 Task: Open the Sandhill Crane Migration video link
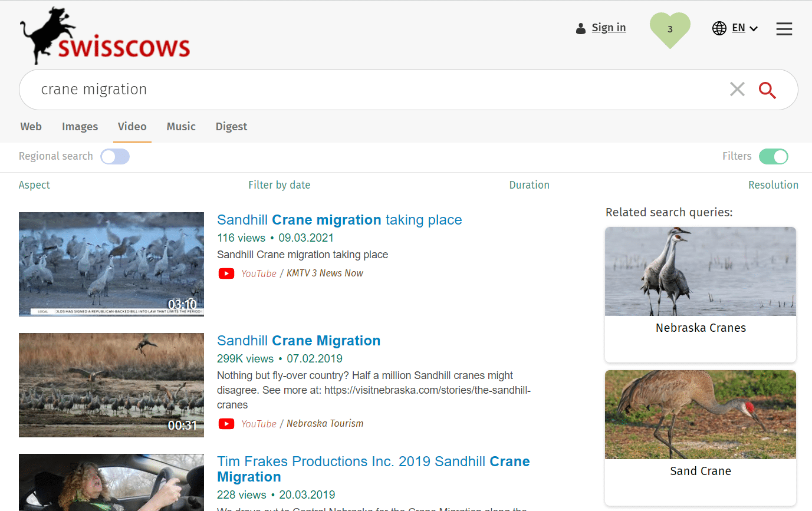tap(298, 340)
